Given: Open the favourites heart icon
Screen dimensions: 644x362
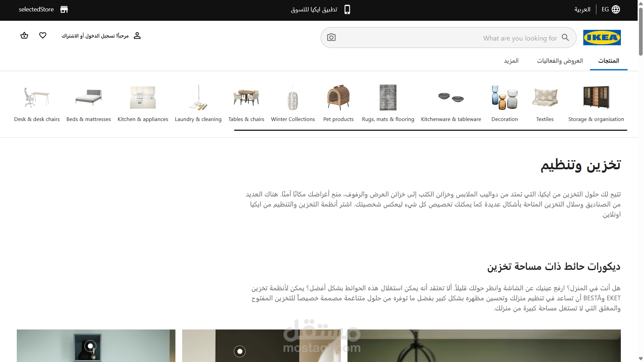Looking at the screenshot, I should tap(43, 36).
